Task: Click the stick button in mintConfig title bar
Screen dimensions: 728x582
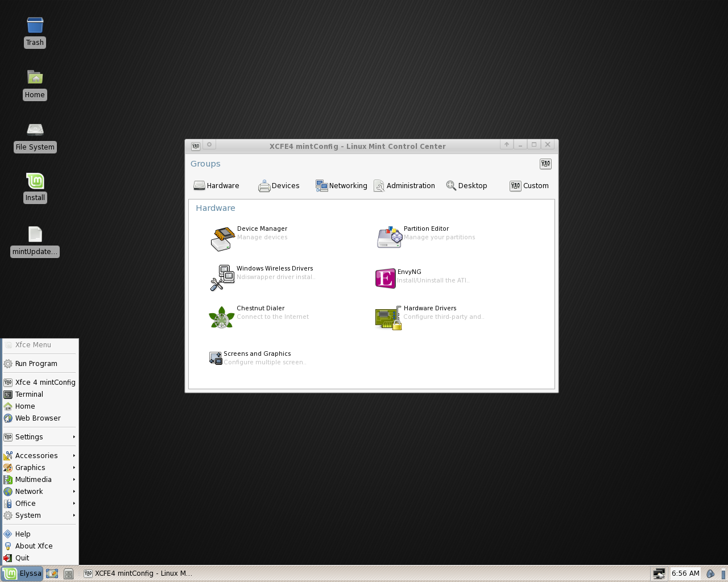Action: [x=209, y=145]
